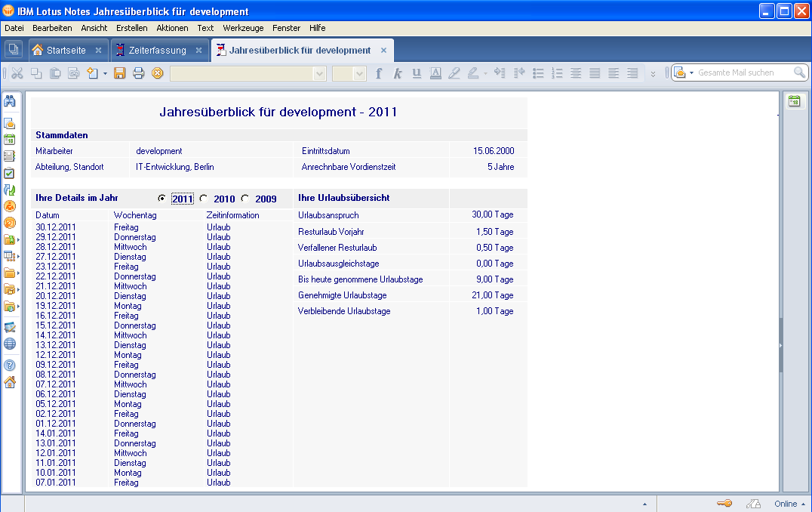Save the document with the floppy disk icon
The width and height of the screenshot is (812, 512).
(x=120, y=73)
